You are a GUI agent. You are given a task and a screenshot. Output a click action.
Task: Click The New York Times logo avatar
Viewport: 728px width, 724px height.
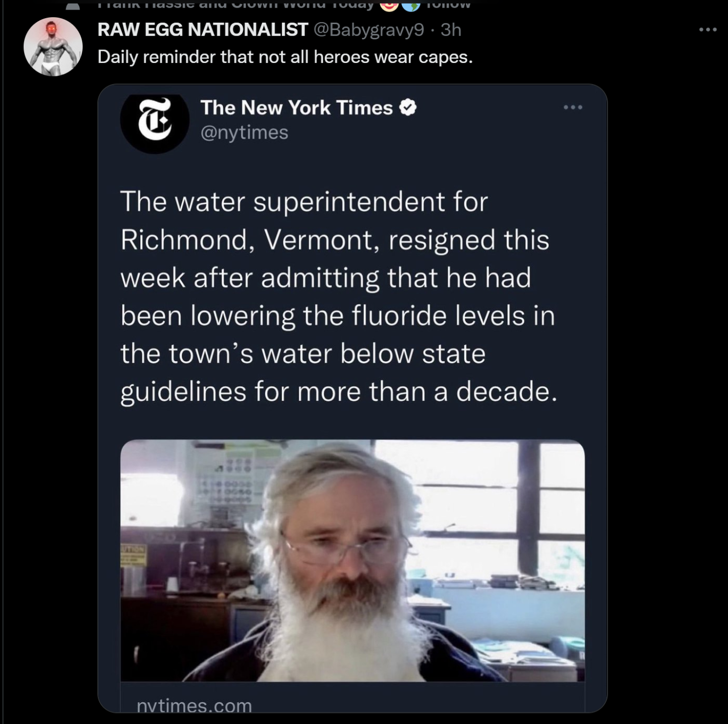155,120
